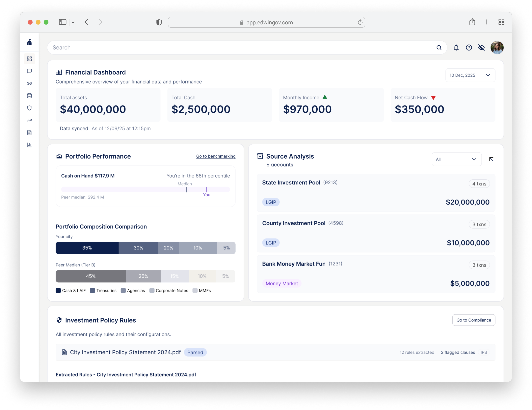
Task: Open the shield icon in sidebar
Action: (x=29, y=108)
